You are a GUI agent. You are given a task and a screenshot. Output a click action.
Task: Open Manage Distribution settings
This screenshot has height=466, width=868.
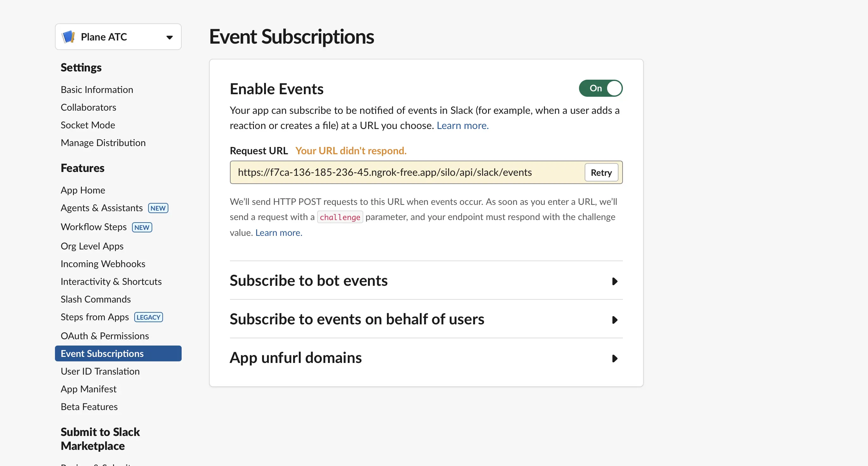[103, 142]
